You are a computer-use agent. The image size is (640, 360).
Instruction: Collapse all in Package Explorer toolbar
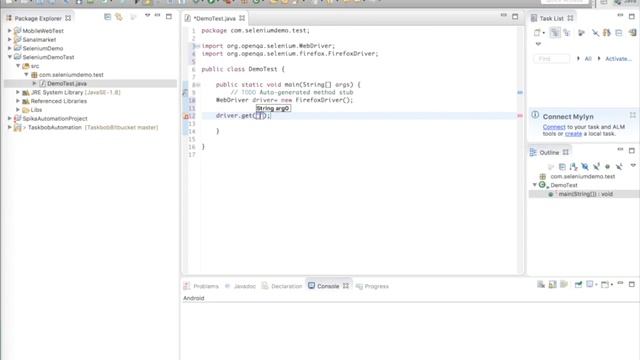107,17
